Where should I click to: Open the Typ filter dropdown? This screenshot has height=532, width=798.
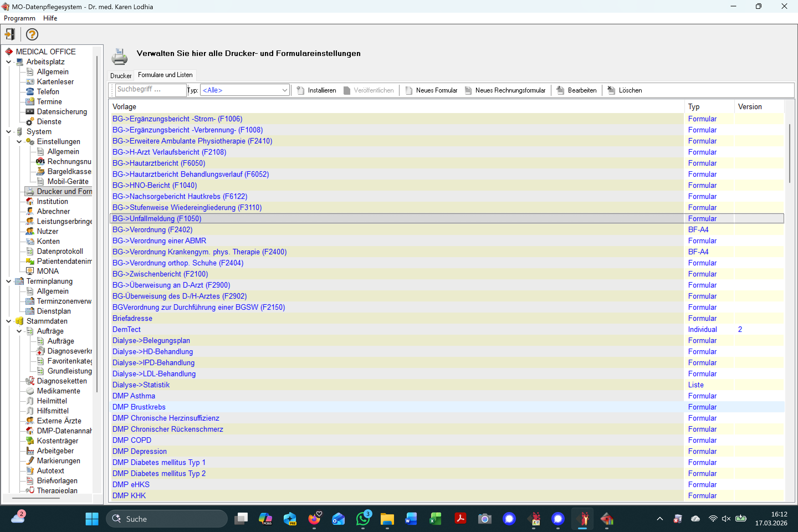click(284, 90)
